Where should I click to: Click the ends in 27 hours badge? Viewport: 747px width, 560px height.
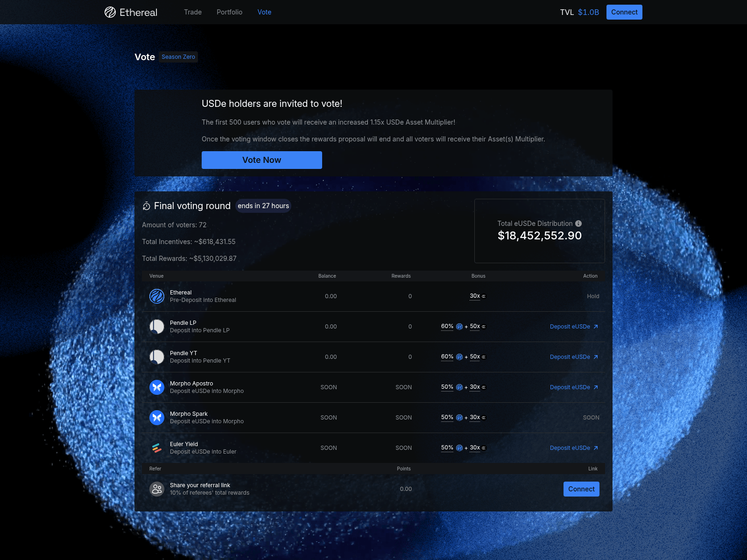[263, 206]
